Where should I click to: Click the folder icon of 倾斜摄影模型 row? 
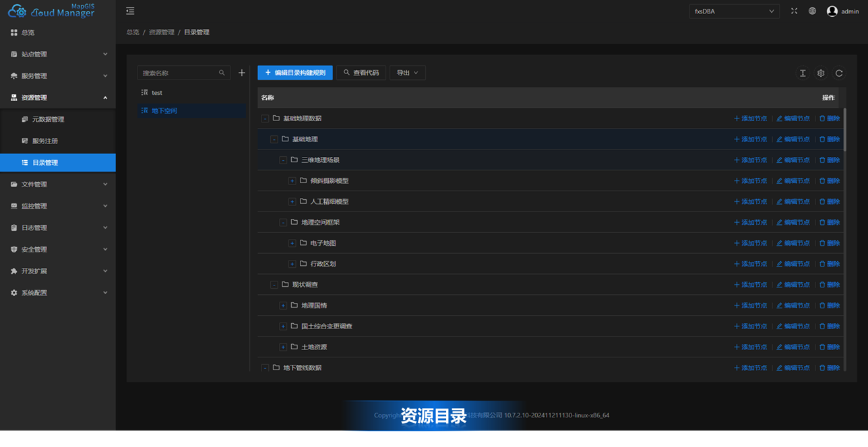tap(303, 180)
